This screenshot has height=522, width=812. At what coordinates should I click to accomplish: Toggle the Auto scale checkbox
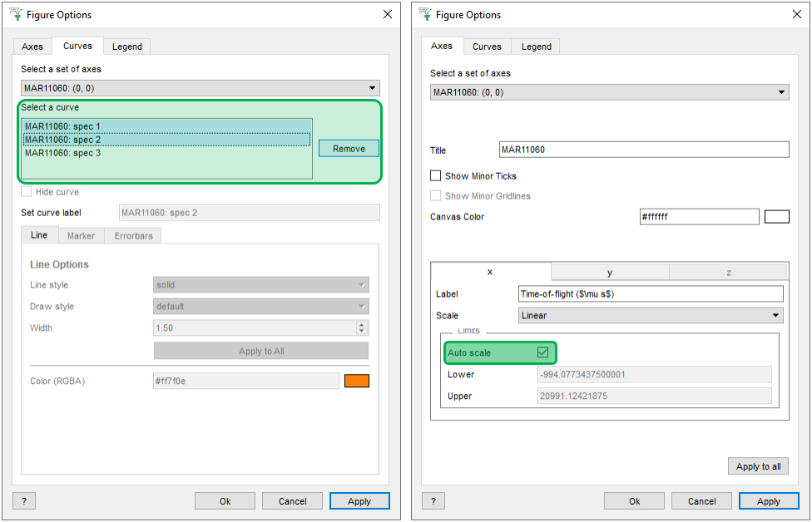tap(542, 352)
